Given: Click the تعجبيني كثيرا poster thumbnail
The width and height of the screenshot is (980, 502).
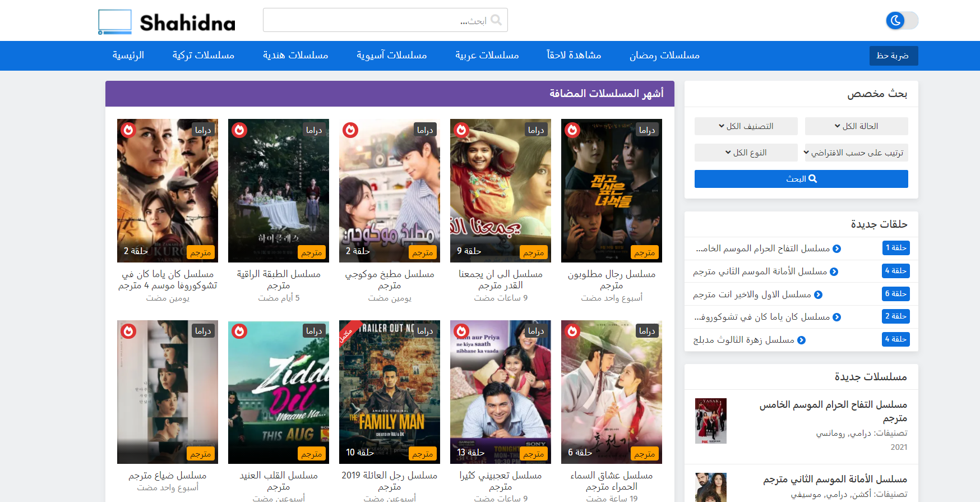Looking at the screenshot, I should click(501, 392).
